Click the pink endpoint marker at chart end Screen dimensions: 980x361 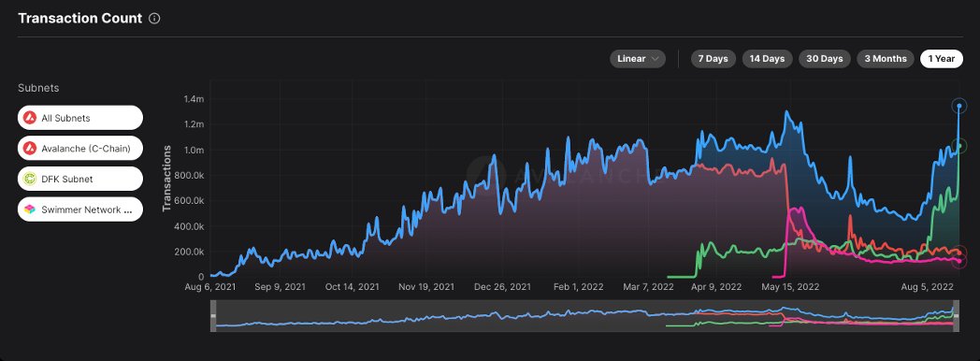point(958,261)
